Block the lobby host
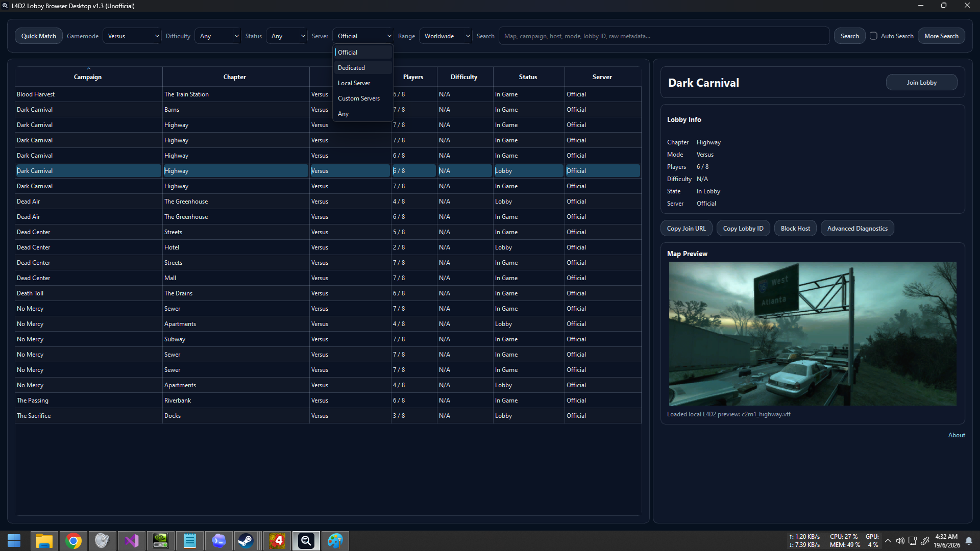The image size is (980, 551). click(795, 228)
